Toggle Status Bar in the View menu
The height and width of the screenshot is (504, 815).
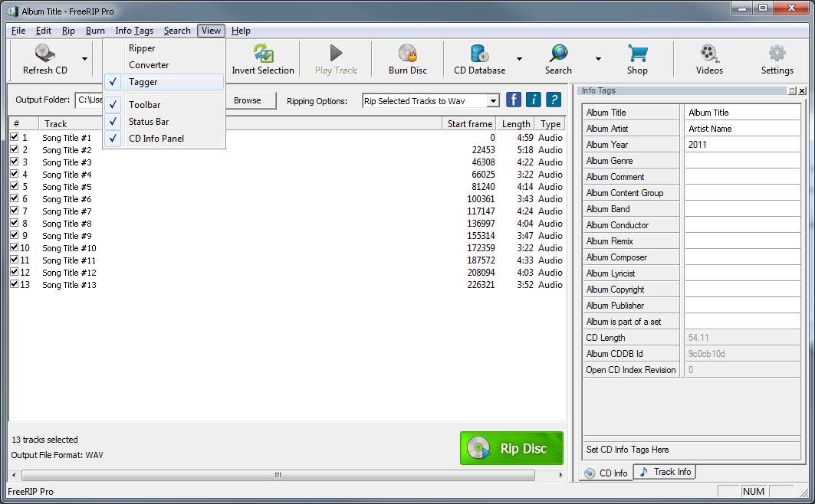click(x=164, y=122)
